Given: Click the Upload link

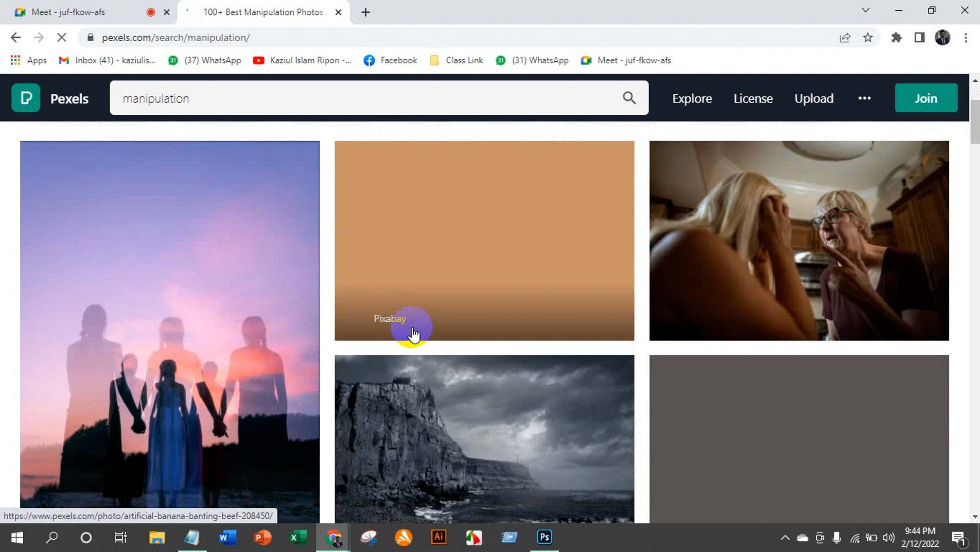Looking at the screenshot, I should [813, 98].
